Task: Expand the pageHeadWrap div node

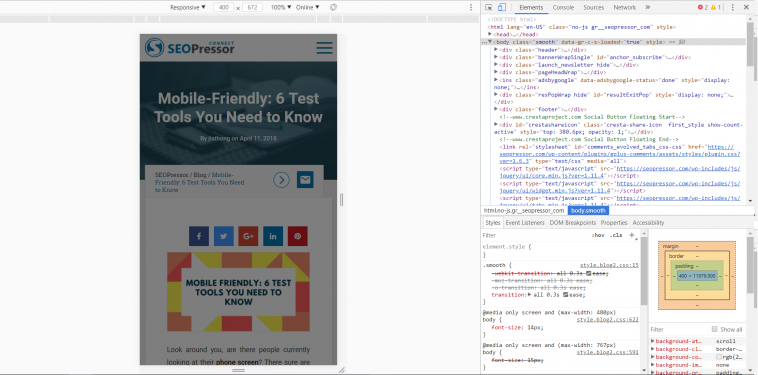Action: 496,72
